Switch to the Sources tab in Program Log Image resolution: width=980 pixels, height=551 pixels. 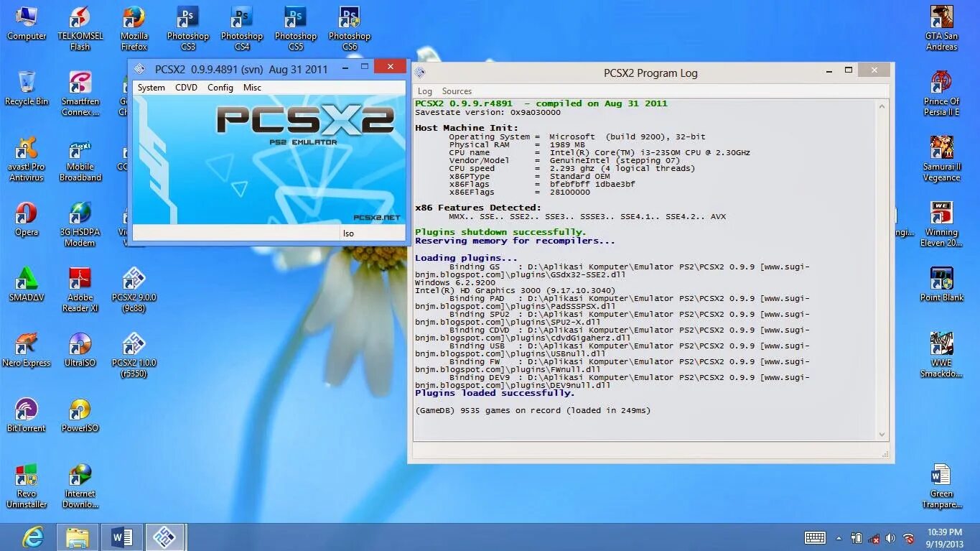[x=457, y=91]
